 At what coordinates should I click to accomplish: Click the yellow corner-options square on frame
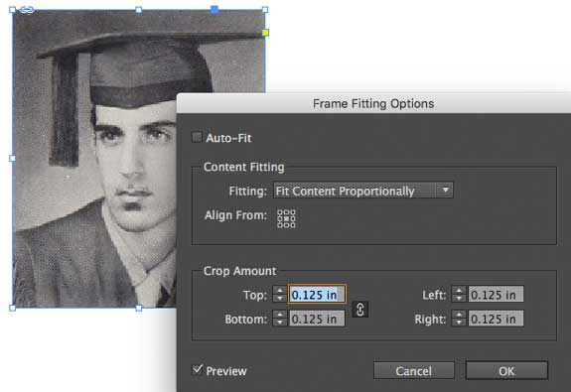point(265,33)
